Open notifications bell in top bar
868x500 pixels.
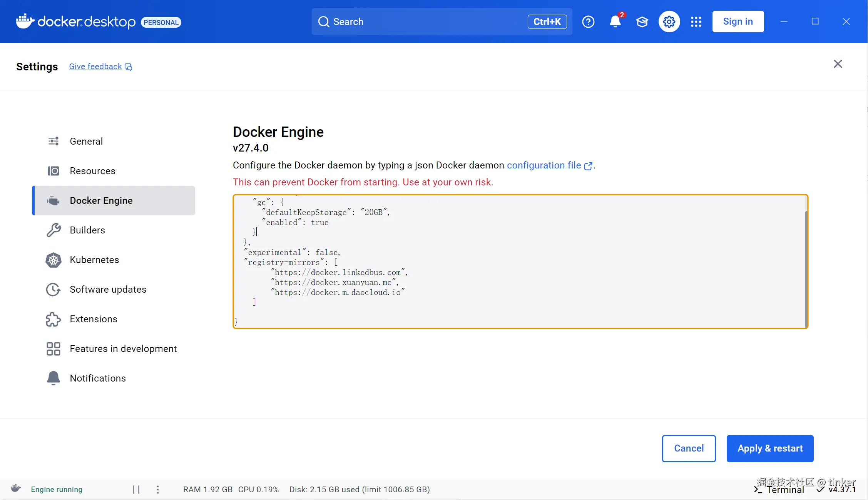point(615,22)
